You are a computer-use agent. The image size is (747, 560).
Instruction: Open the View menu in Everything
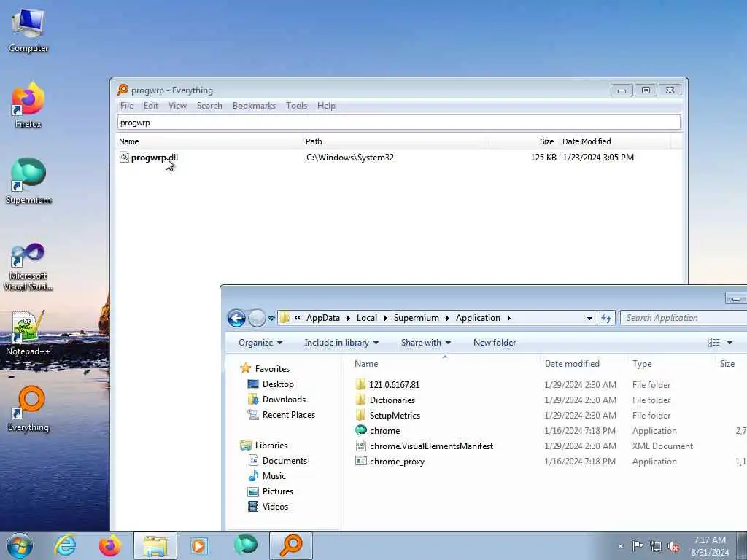point(177,106)
